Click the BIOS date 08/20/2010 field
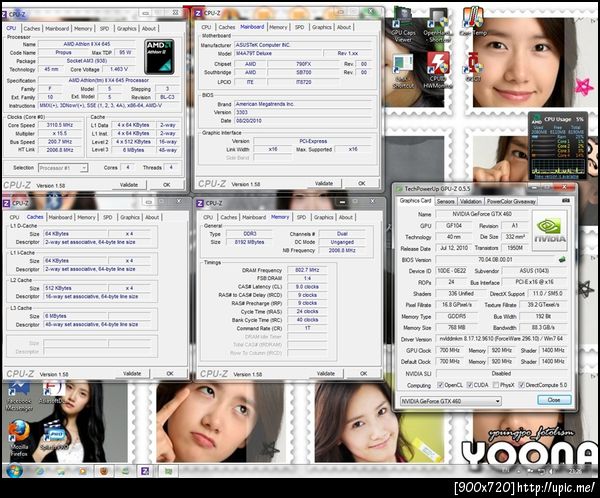This screenshot has width=600, height=498. [303, 121]
